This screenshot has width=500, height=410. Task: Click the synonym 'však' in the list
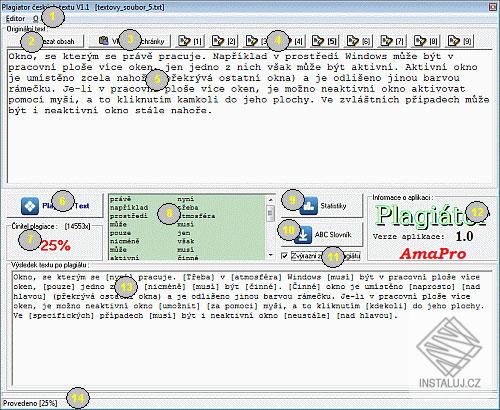[x=185, y=241]
